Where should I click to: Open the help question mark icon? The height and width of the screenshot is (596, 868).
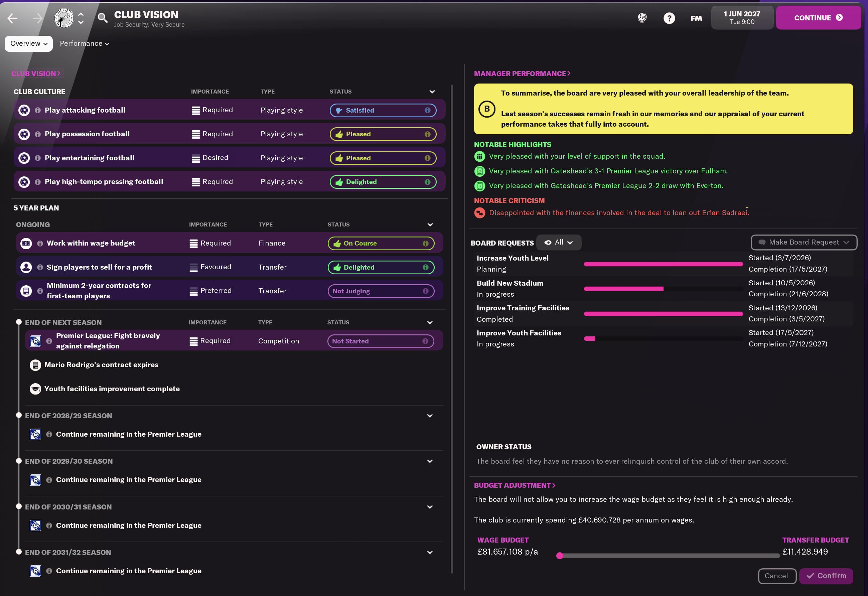point(669,18)
